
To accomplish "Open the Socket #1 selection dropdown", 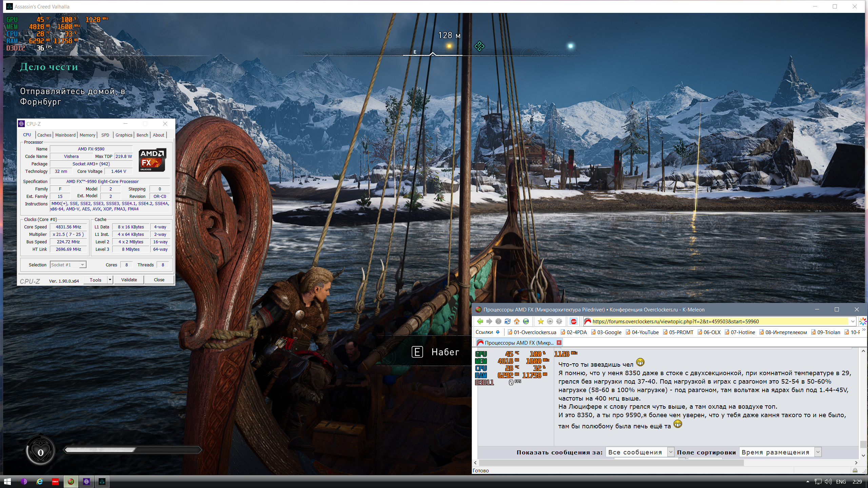I will point(82,265).
